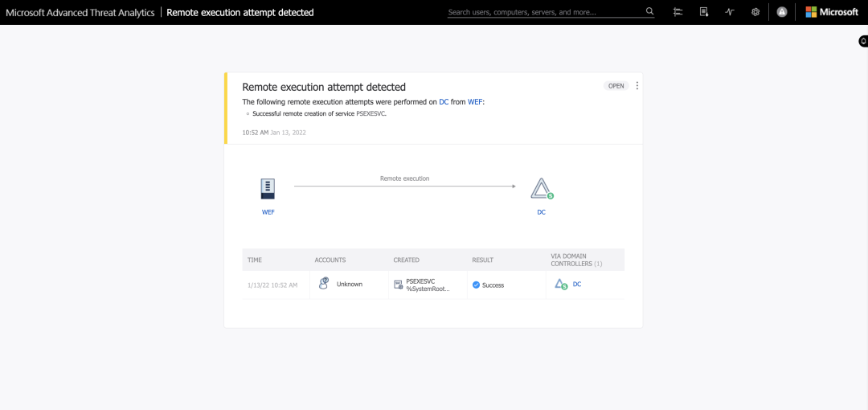Click the CREATED column header
The width and height of the screenshot is (868, 410).
coord(407,260)
